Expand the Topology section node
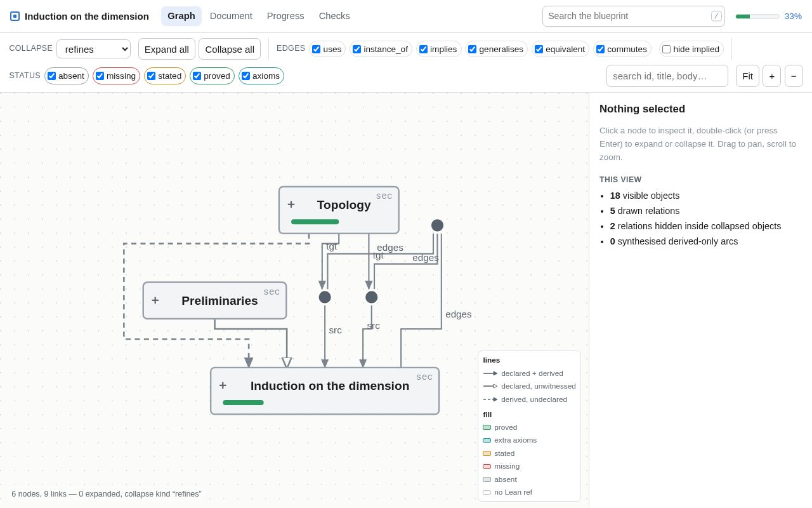This screenshot has height=508, width=812. point(291,204)
